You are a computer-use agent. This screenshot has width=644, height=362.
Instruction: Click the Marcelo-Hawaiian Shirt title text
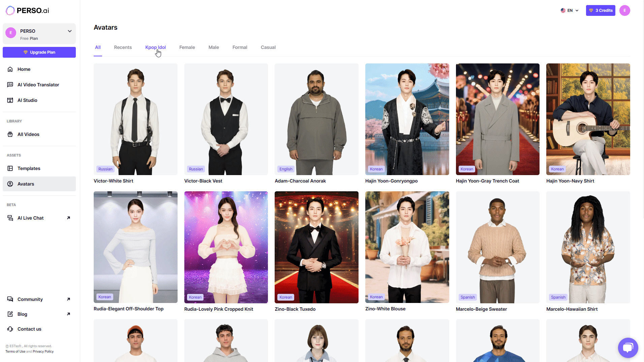pos(572,309)
